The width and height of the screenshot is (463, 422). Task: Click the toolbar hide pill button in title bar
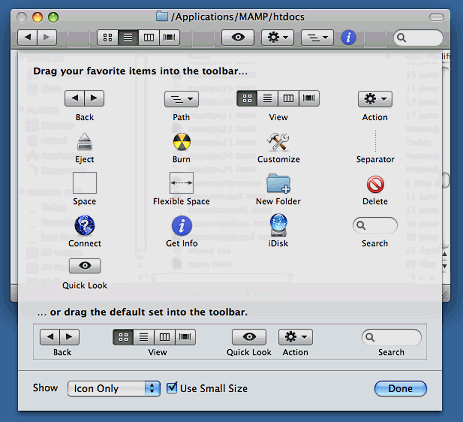pos(436,17)
